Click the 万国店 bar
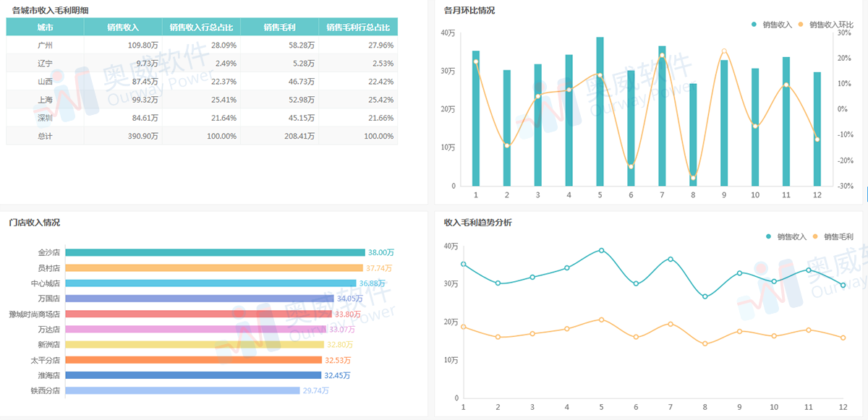Screen dimensions: 868x420 point(200,299)
